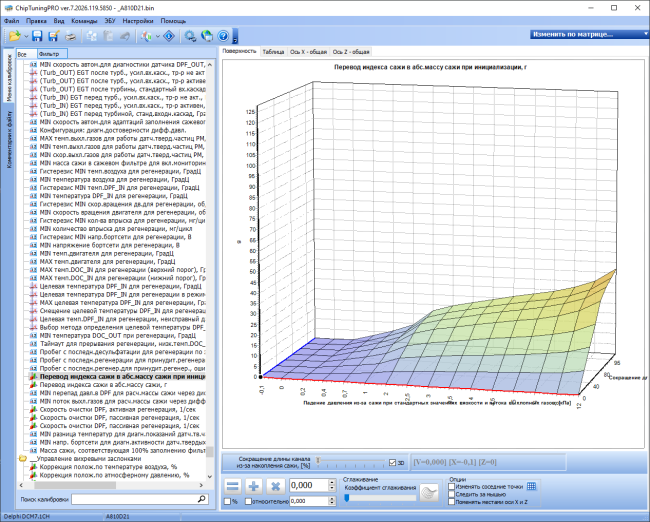
Task: Open help with the blue question mark icon
Action: pyautogui.click(x=223, y=36)
